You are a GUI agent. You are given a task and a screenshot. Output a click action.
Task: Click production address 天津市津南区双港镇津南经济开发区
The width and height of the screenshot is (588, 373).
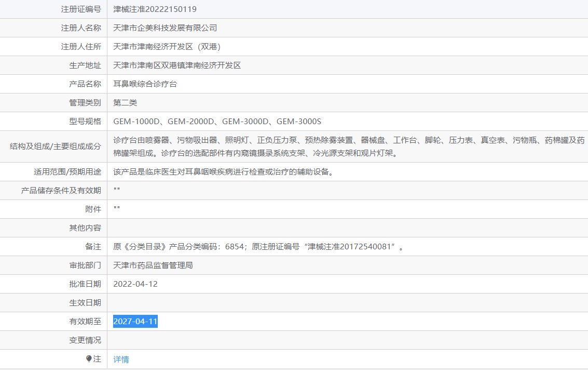coord(177,65)
